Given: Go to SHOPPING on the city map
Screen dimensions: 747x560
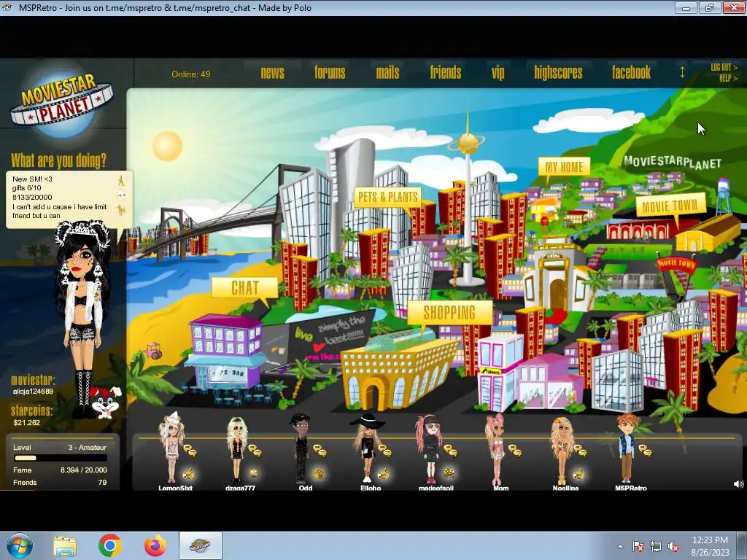Looking at the screenshot, I should coord(449,312).
